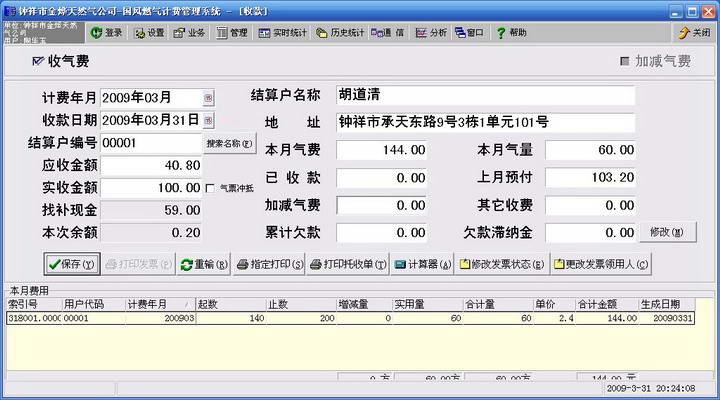Toggle the 气票冲抵 checkbox
The height and width of the screenshot is (400, 720).
click(210, 188)
